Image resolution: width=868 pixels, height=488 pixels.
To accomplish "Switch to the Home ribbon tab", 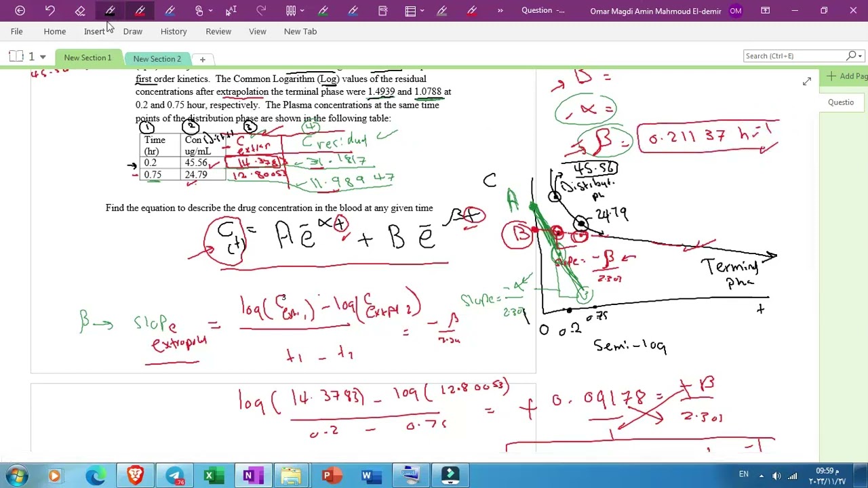I will click(x=55, y=31).
